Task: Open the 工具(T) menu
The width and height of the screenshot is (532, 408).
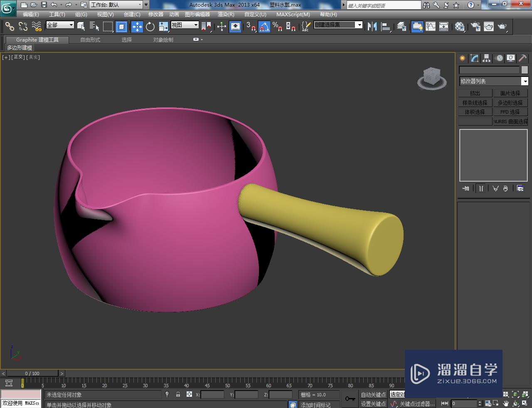Action: 57,14
